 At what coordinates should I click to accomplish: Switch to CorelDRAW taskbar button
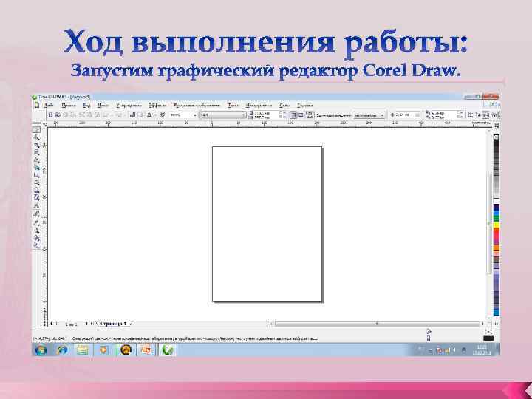(167, 349)
